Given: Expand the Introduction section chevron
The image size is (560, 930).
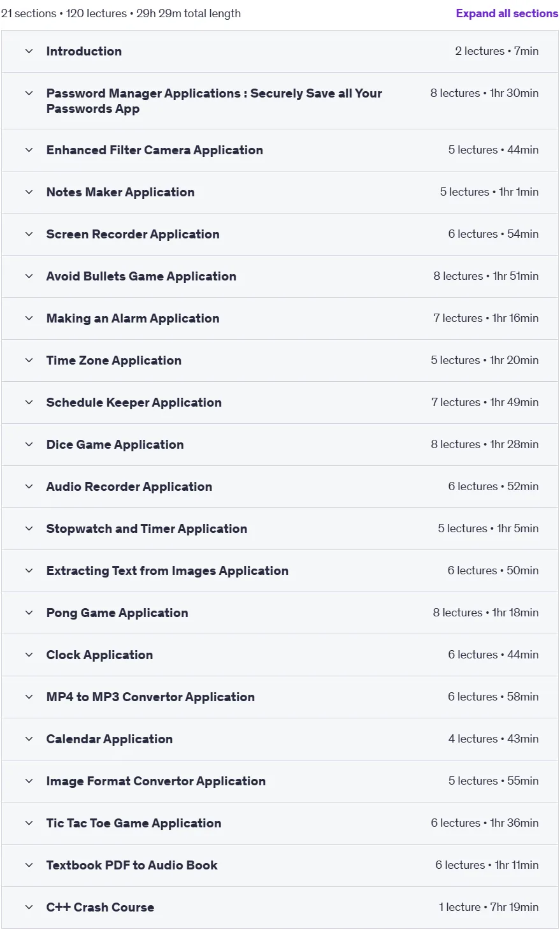Looking at the screenshot, I should 29,51.
